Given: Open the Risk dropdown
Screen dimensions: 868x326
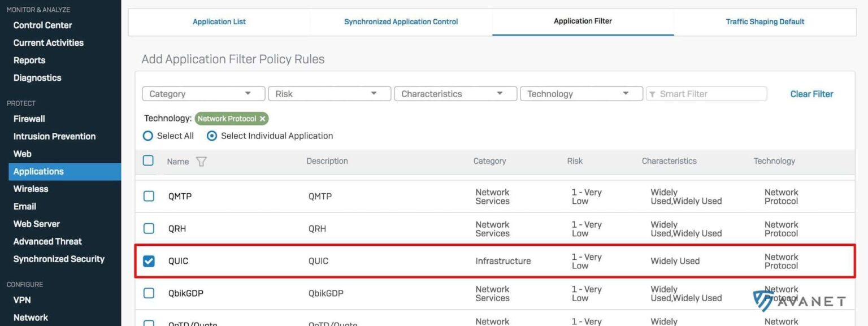Looking at the screenshot, I should click(329, 93).
